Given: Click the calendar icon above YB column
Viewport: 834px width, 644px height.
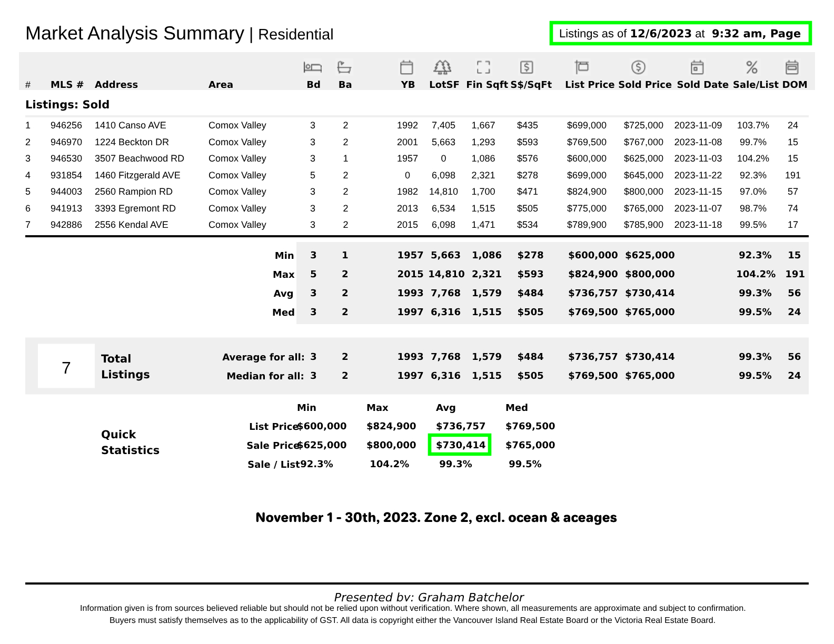Looking at the screenshot, I should pos(406,67).
